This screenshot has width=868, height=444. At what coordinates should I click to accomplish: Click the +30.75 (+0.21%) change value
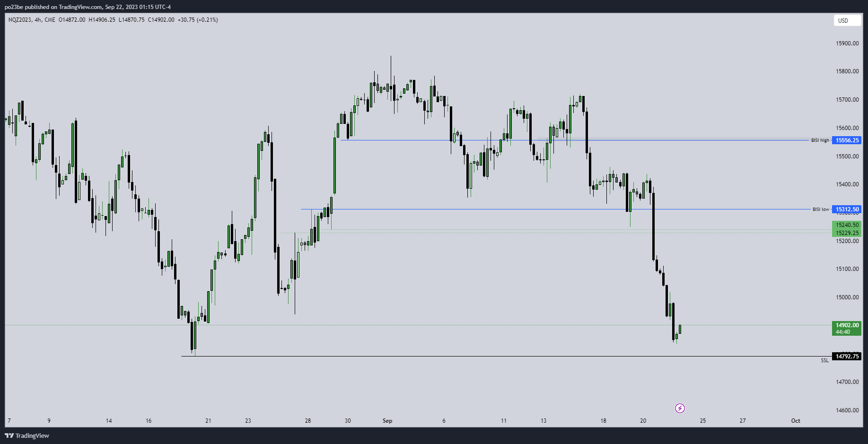[198, 20]
